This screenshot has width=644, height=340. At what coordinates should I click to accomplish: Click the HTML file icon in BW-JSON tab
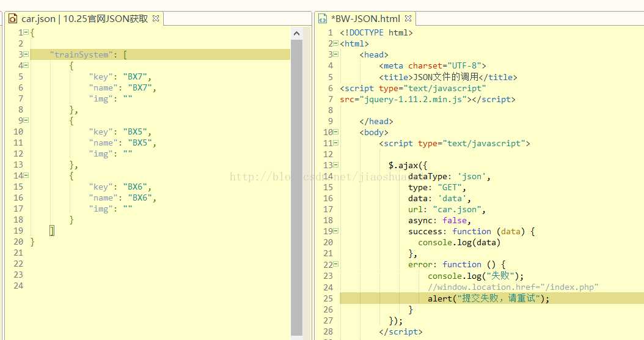[x=323, y=19]
